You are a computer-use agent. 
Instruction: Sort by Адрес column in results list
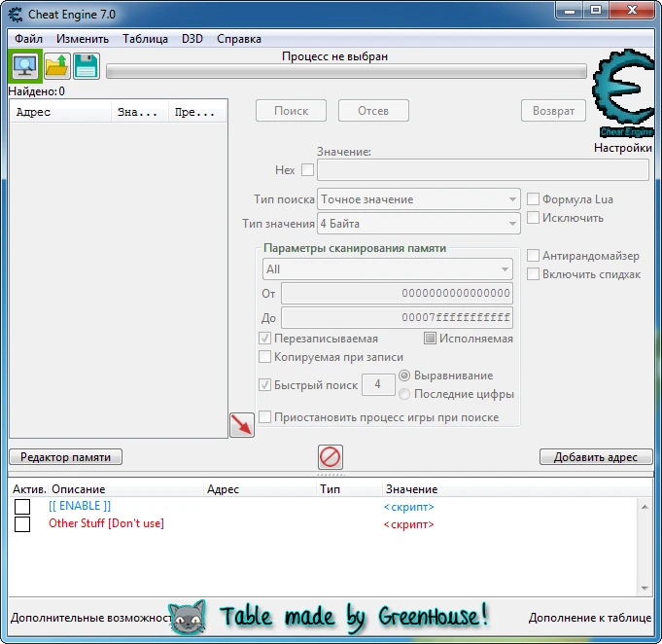click(x=60, y=113)
